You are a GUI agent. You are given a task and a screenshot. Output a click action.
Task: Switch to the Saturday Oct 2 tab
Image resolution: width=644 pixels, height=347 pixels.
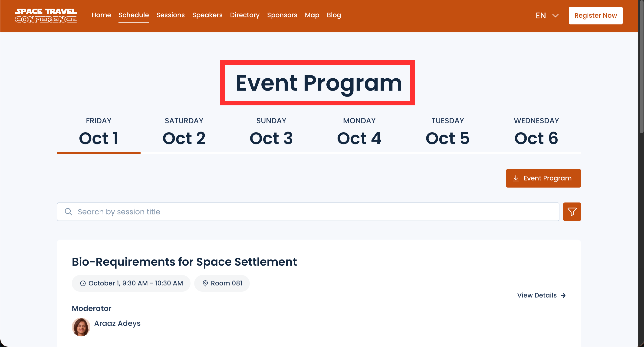point(184,133)
